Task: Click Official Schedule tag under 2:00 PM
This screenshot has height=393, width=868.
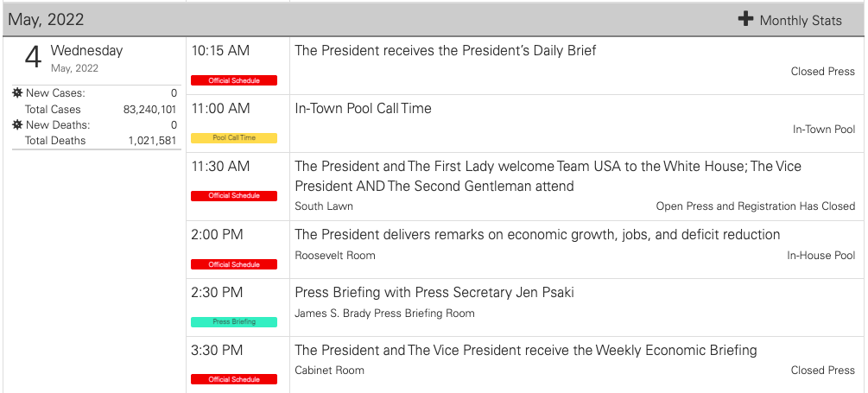Action: point(233,264)
